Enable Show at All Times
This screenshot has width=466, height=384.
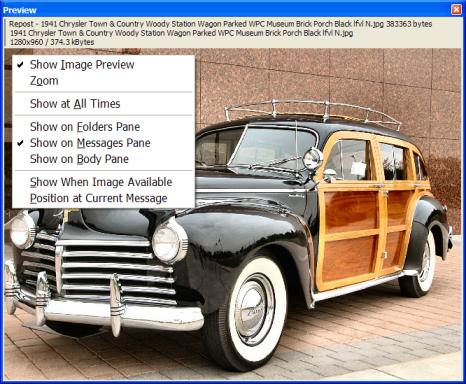click(103, 104)
